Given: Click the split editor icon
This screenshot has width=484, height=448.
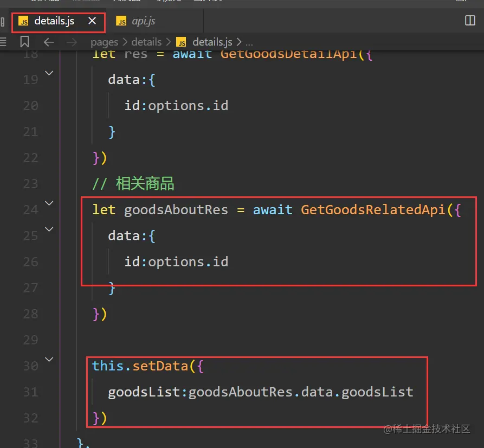Looking at the screenshot, I should coord(470,21).
